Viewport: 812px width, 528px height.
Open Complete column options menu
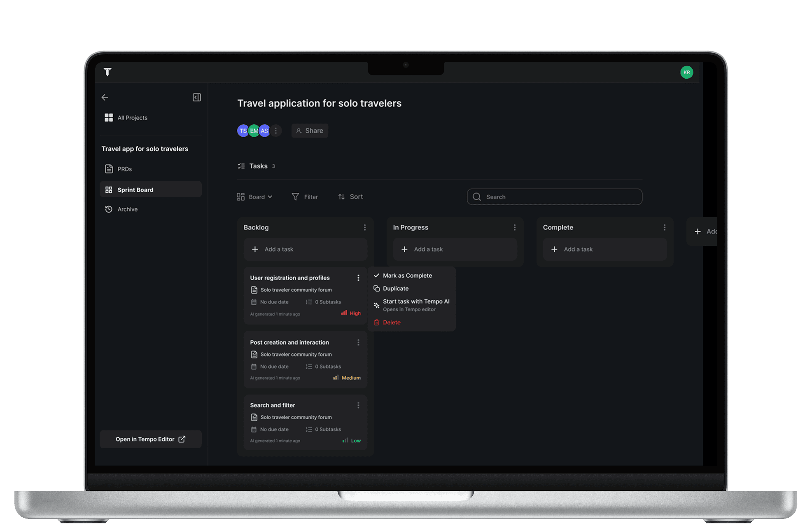[664, 227]
